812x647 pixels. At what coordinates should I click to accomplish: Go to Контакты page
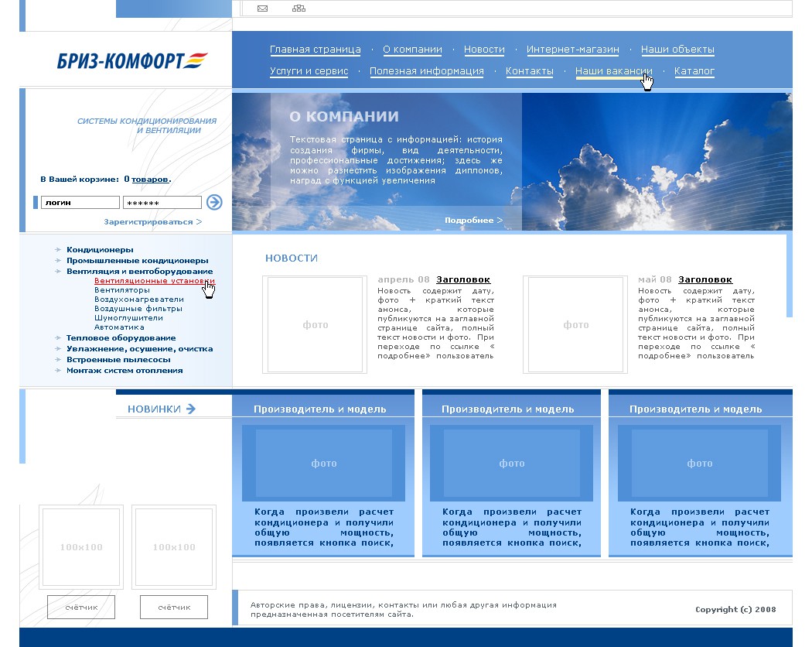tap(530, 71)
